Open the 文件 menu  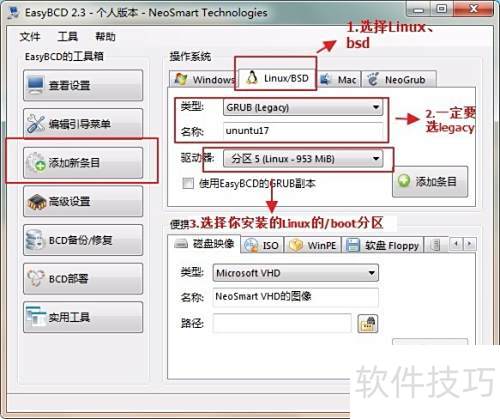tap(30, 36)
